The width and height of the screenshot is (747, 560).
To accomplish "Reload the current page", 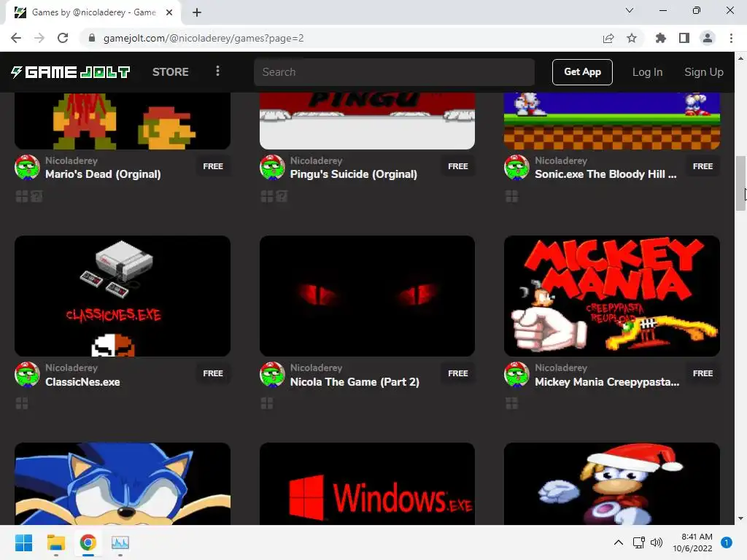I will tap(63, 38).
